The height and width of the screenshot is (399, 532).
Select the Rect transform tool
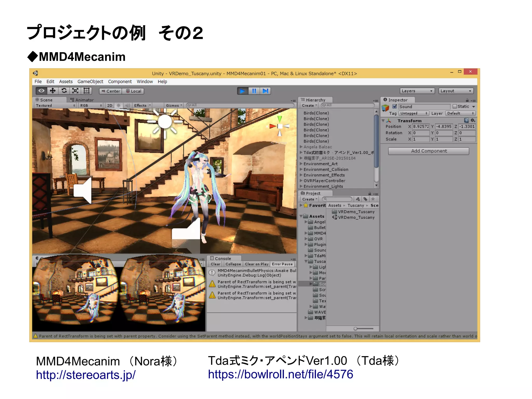point(86,91)
